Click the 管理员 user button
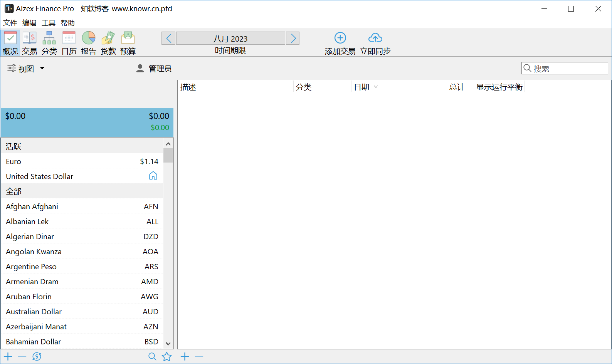The image size is (612, 364). coord(154,69)
